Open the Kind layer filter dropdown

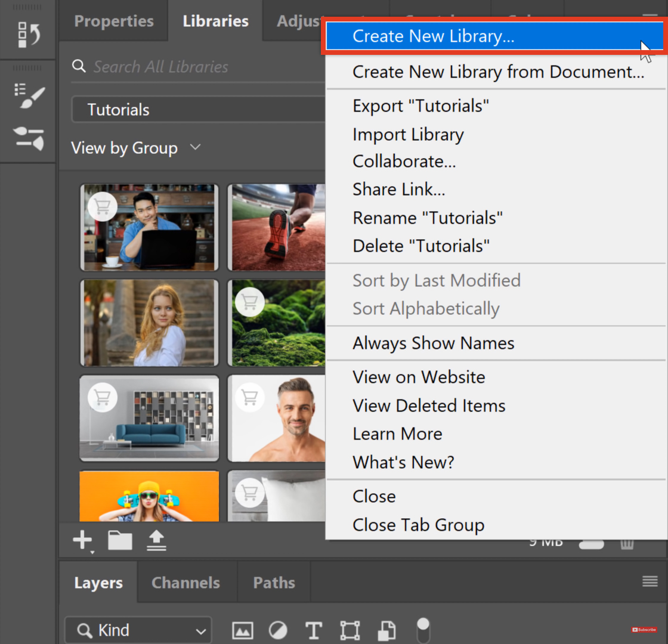[138, 630]
